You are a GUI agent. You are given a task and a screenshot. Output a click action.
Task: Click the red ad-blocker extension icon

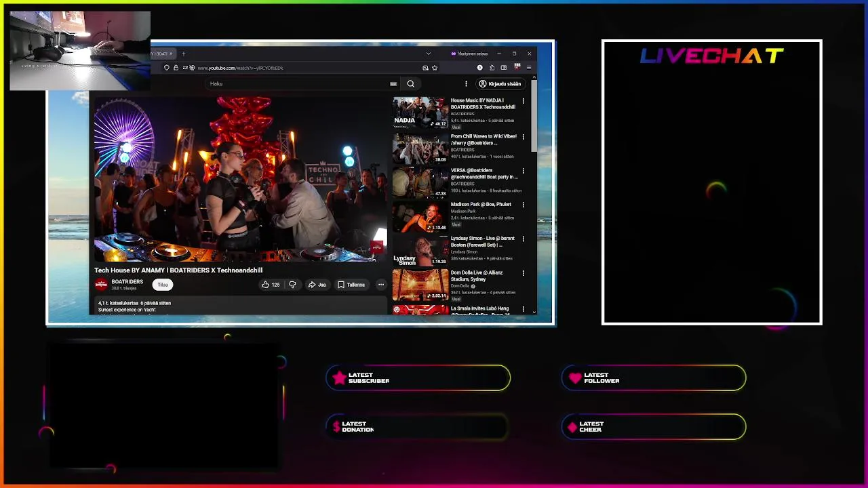[517, 67]
